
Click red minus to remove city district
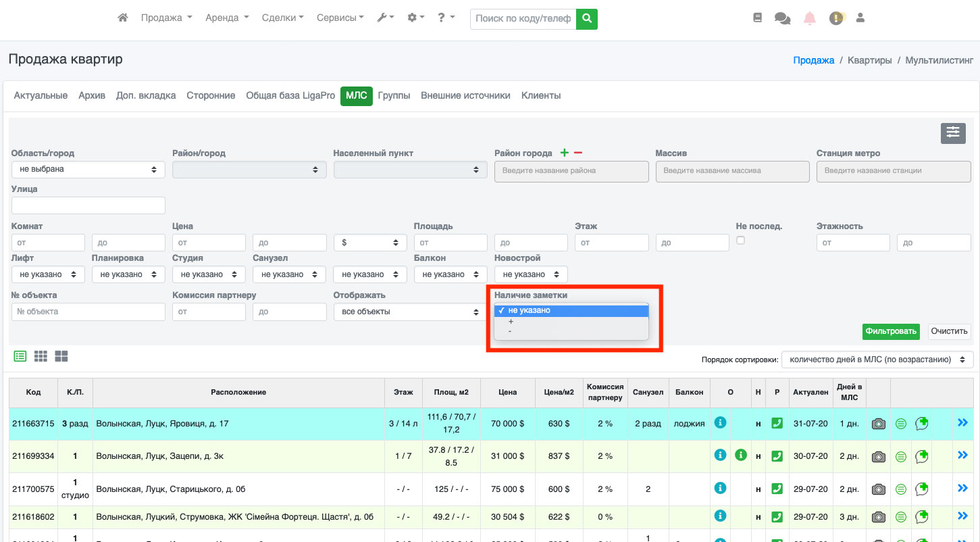[578, 153]
